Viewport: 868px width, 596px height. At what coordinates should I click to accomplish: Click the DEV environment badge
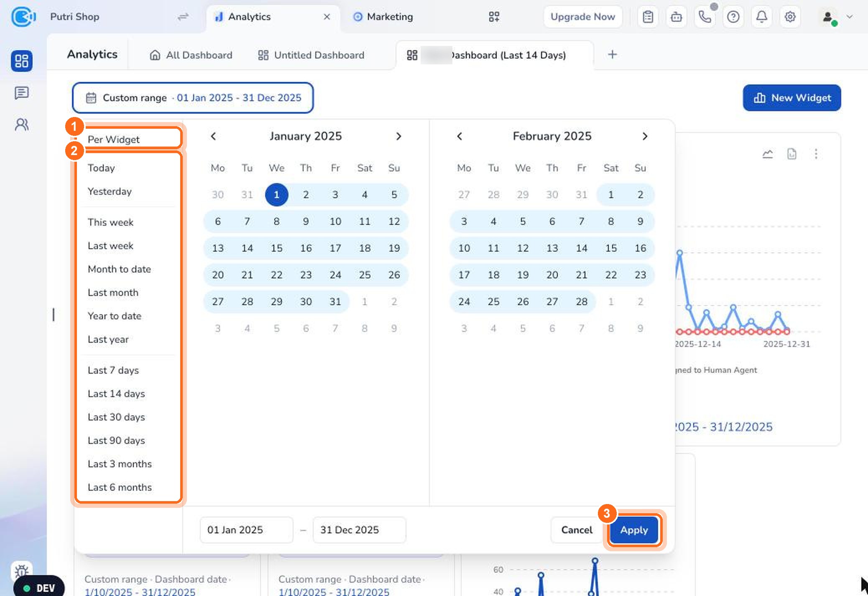click(x=39, y=588)
